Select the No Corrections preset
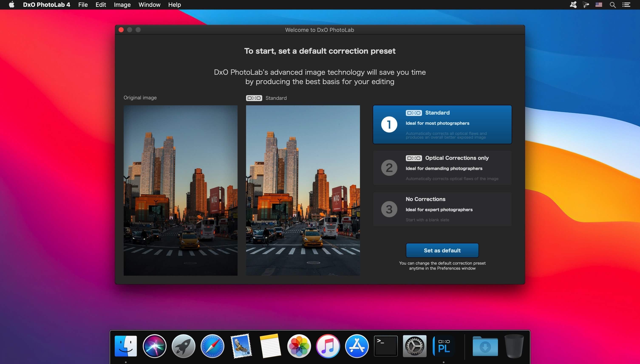The height and width of the screenshot is (364, 640). point(442,209)
